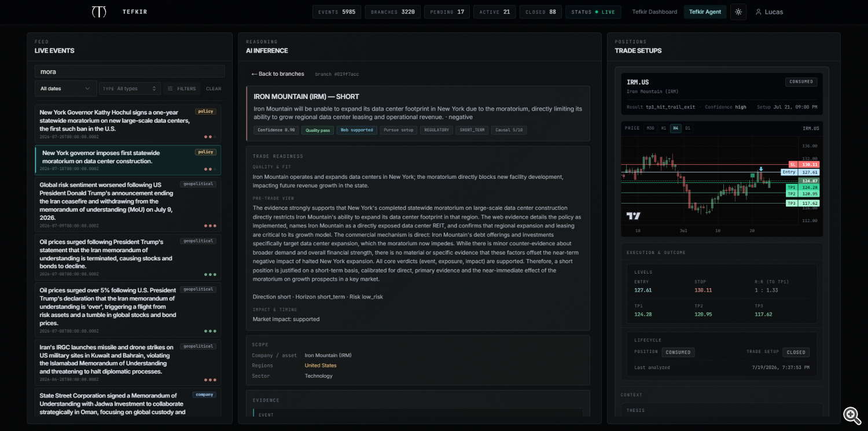Click the Entry 127.61 chart label

tap(800, 172)
